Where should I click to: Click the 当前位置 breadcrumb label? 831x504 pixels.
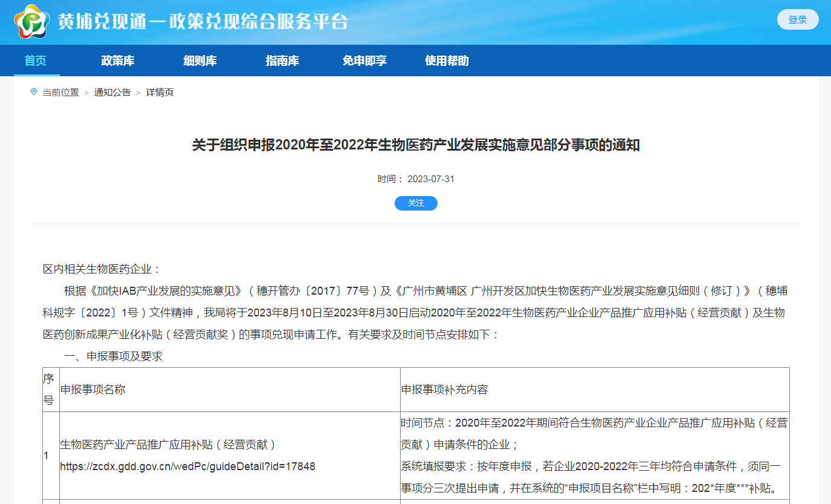pyautogui.click(x=61, y=93)
